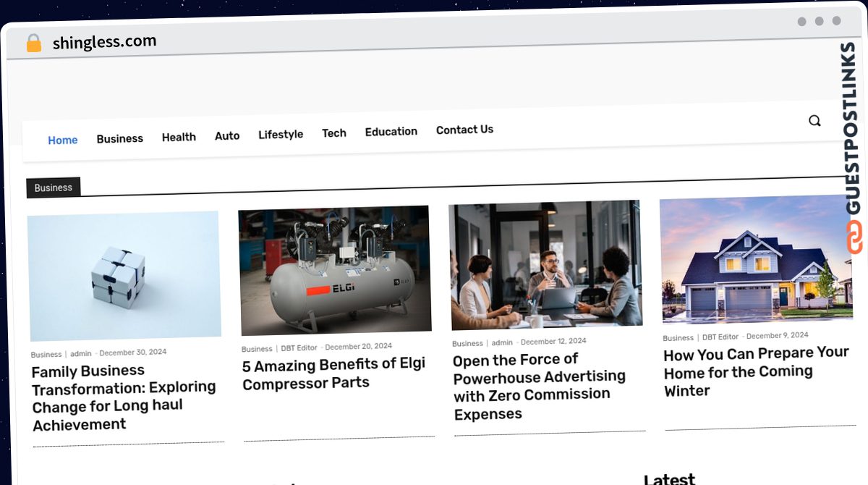
Task: Click Business tag above Prepare Your Home article
Action: [678, 338]
